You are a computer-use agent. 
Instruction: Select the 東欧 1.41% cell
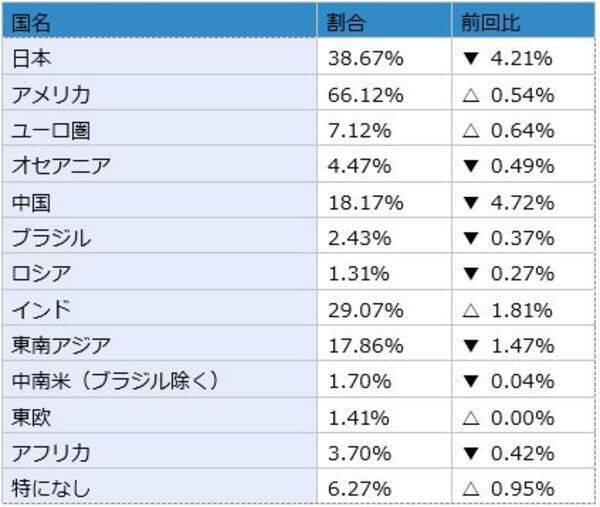coord(361,418)
